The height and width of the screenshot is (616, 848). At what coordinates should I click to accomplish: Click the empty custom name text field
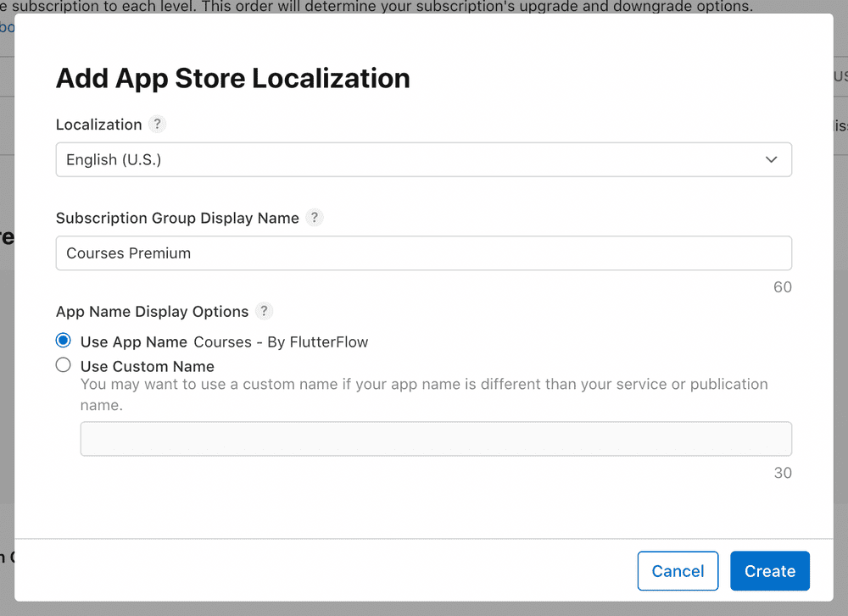pyautogui.click(x=436, y=439)
